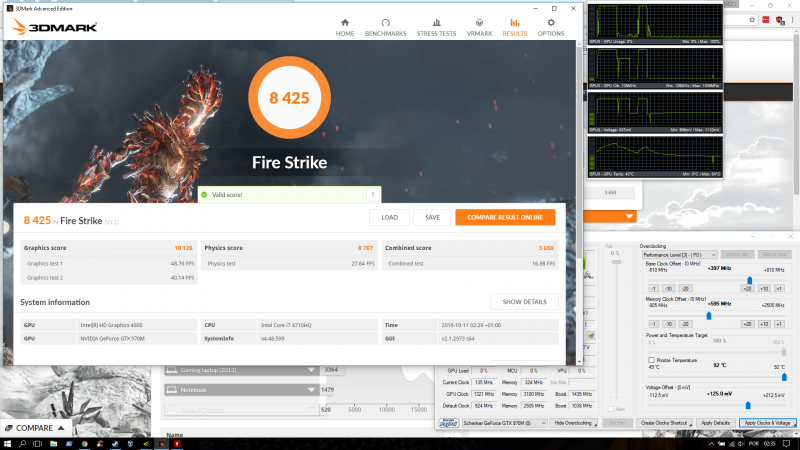Click the GPU Usage monitoring graph
The height and width of the screenshot is (450, 800).
(x=655, y=24)
